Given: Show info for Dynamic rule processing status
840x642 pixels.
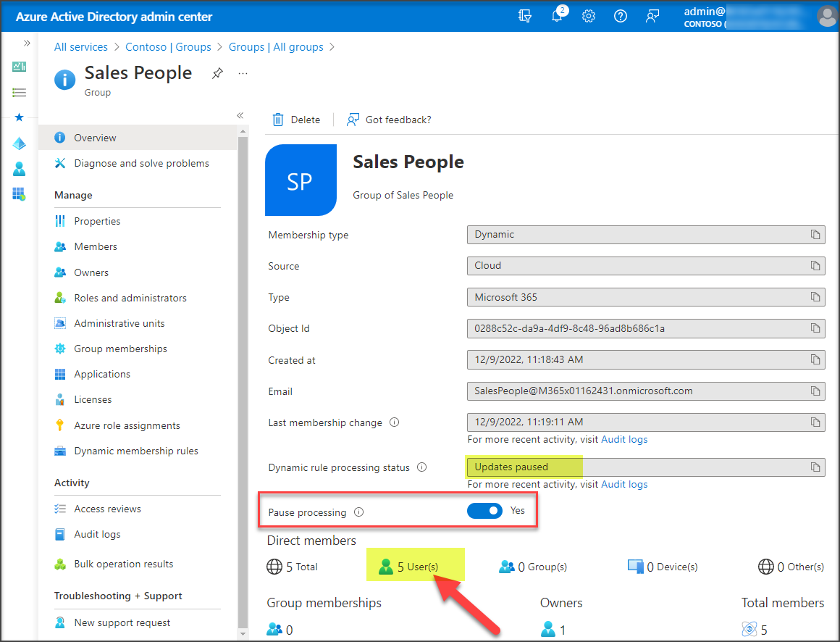Looking at the screenshot, I should [421, 467].
